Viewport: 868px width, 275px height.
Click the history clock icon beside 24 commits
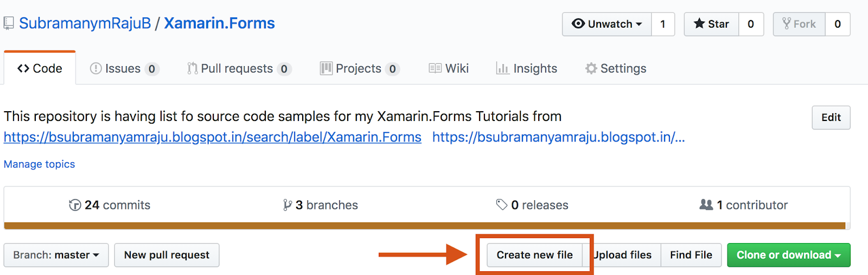75,205
